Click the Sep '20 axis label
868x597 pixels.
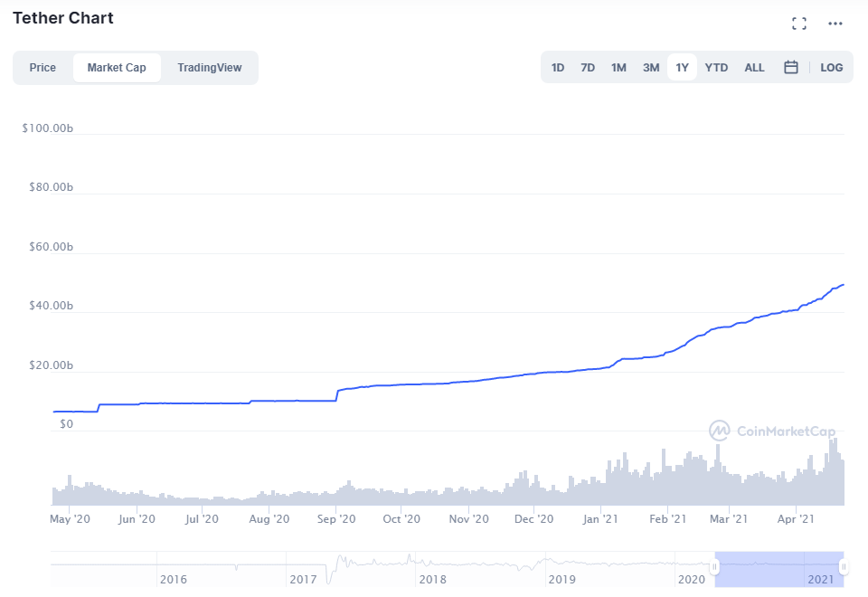click(336, 519)
